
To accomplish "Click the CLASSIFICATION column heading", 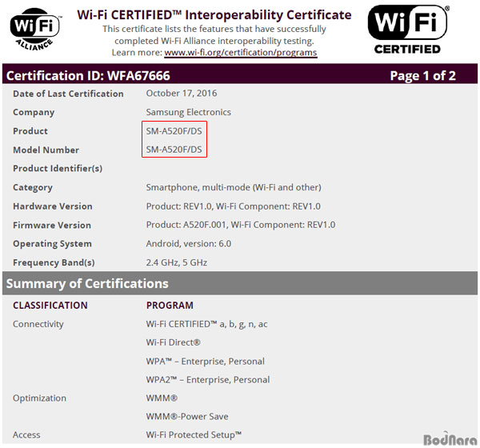I will (x=50, y=306).
